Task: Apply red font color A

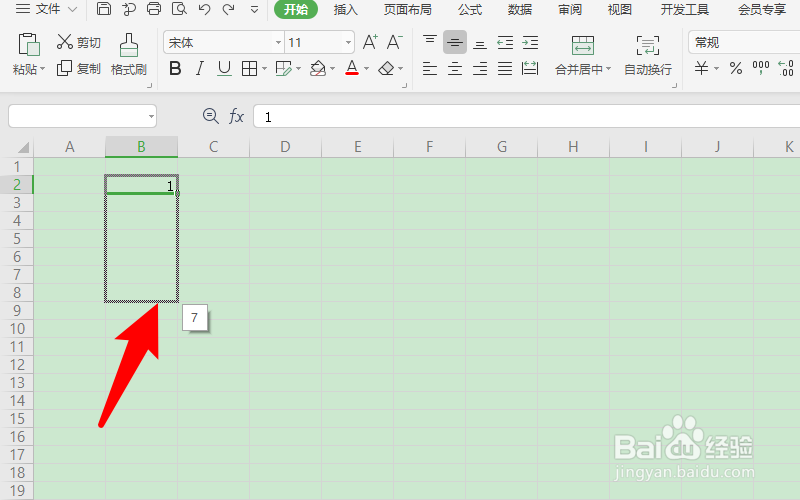Action: pos(352,68)
